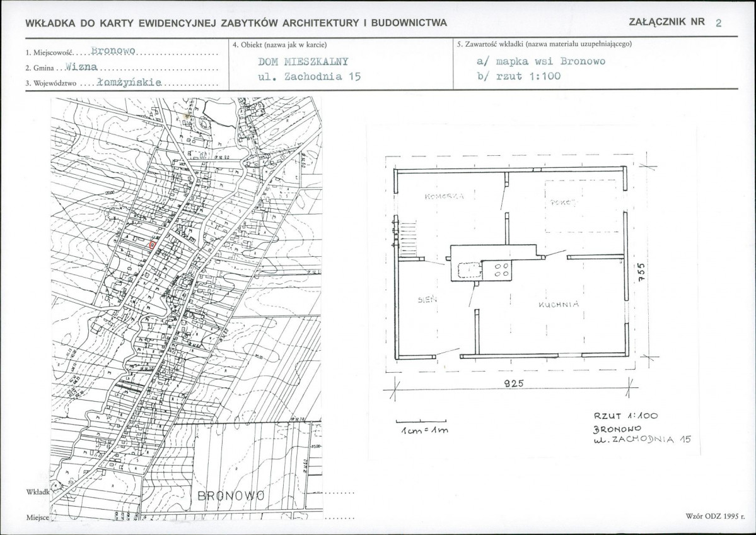Select the 'a/ mapka wsi Bronowo' entry
756x535 pixels.
tap(541, 62)
